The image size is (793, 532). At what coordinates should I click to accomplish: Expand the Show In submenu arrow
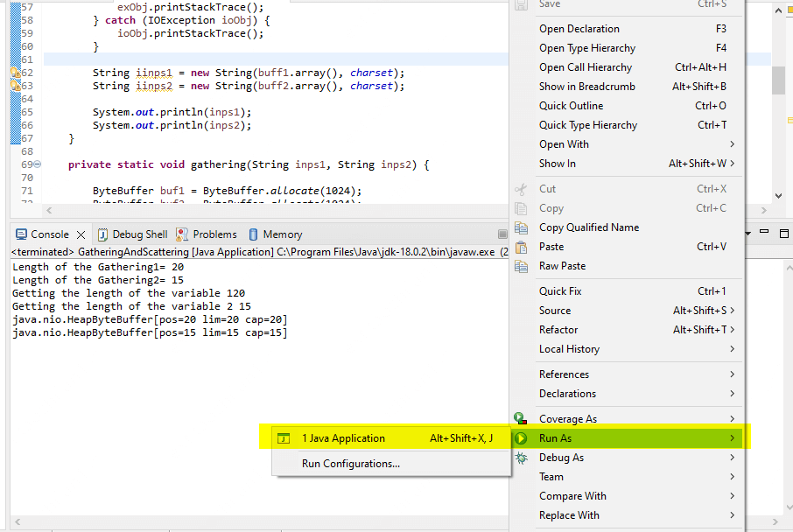(733, 164)
